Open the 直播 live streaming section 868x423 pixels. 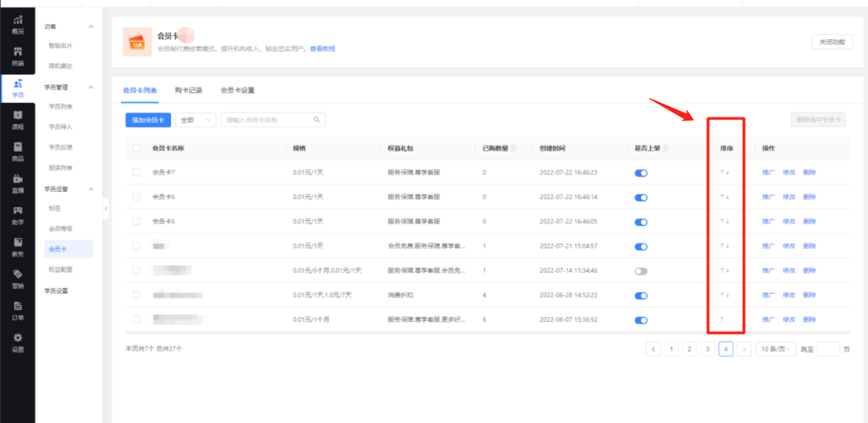pyautogui.click(x=17, y=183)
